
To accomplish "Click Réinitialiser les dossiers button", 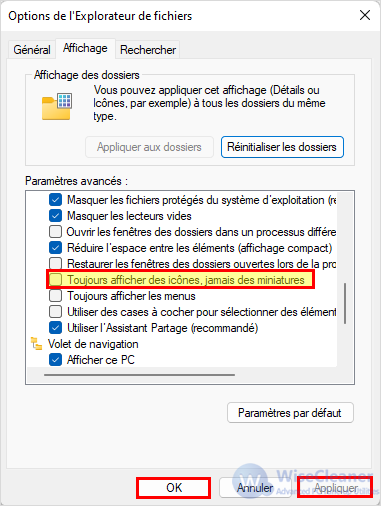I will click(x=282, y=147).
